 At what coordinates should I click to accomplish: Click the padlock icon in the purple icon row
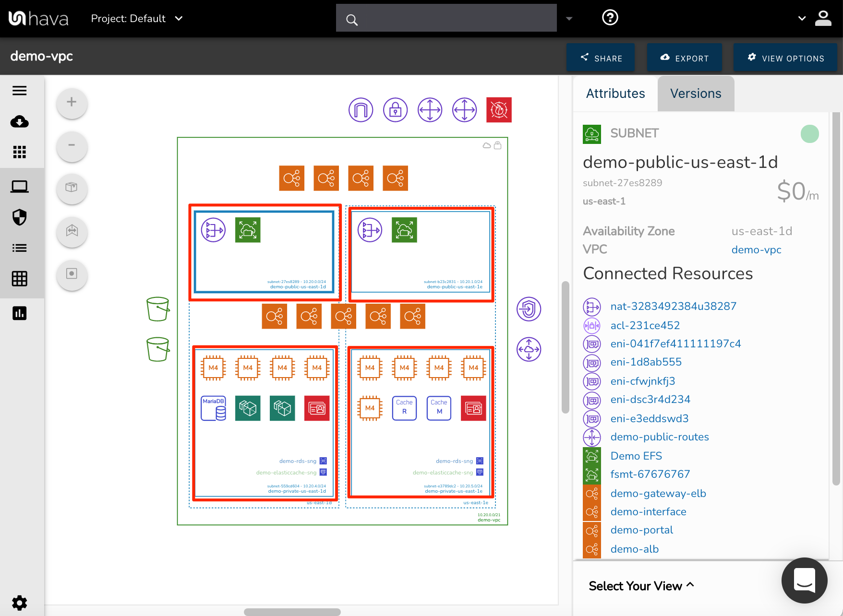[395, 109]
